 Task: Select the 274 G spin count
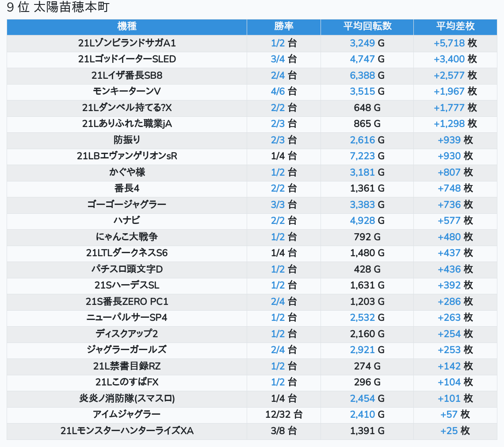(x=367, y=366)
